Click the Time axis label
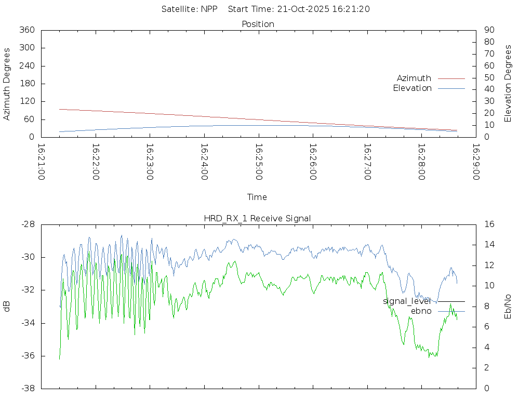532x399 pixels. [x=257, y=197]
